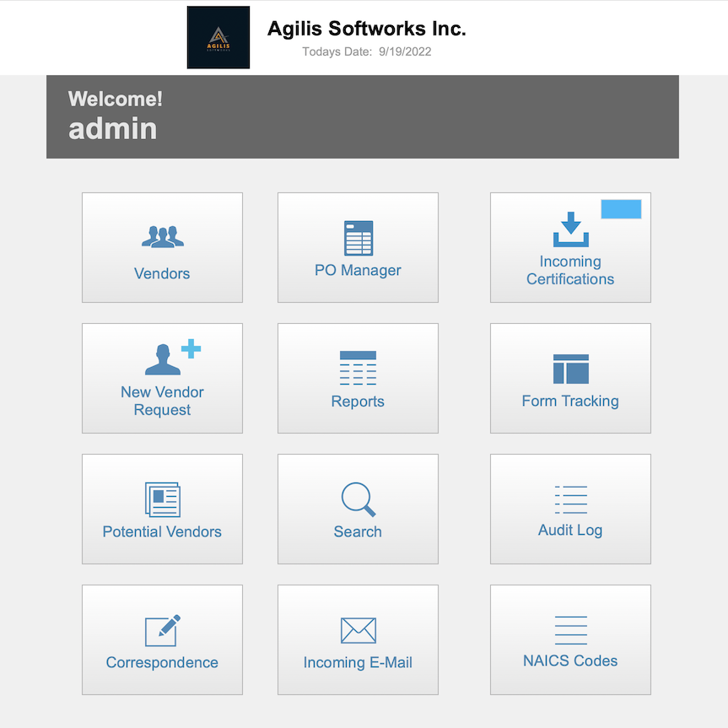Image resolution: width=728 pixels, height=728 pixels.
Task: Click the "Incoming E-Mail" text label
Action: pos(358,662)
